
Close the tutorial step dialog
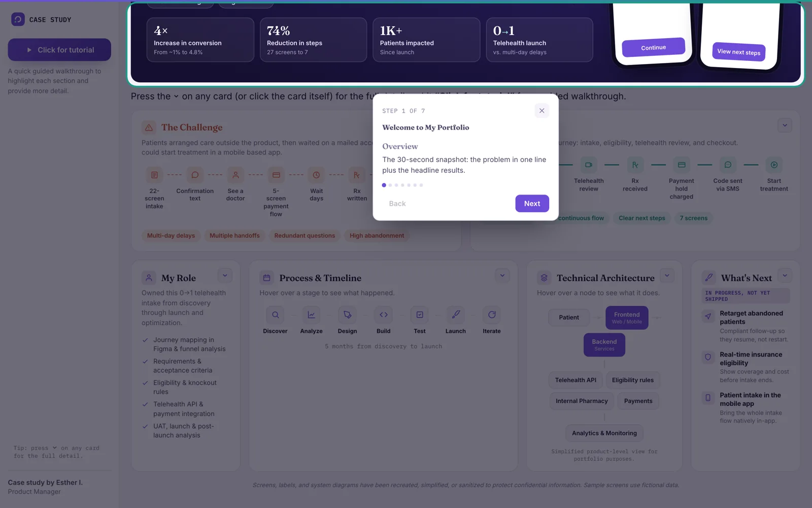542,111
